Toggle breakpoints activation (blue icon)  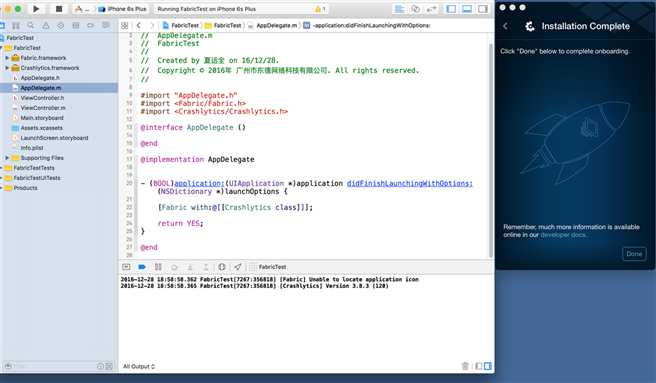[142, 267]
